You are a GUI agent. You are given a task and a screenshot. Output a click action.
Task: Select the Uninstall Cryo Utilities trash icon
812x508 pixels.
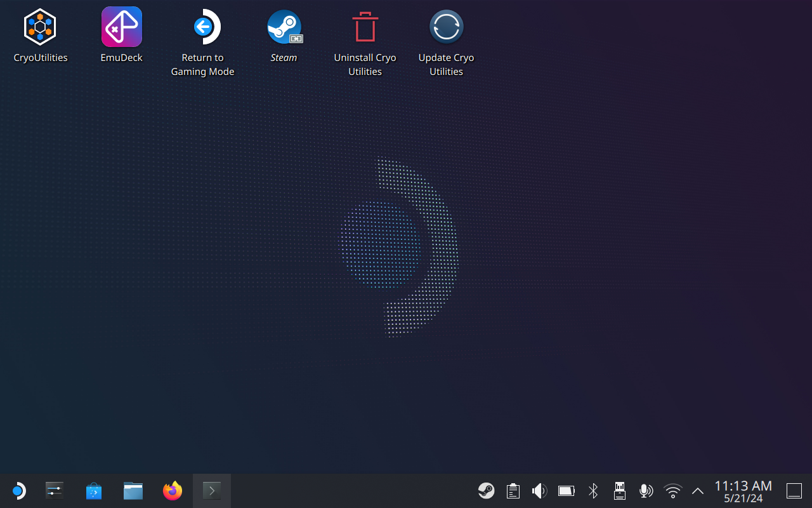point(365,27)
